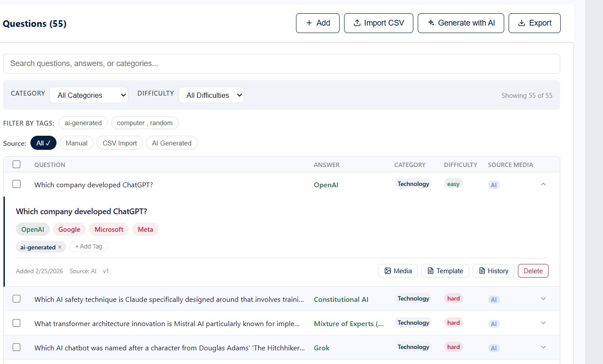
Task: Expand the Constitutional AI question row
Action: pyautogui.click(x=543, y=299)
